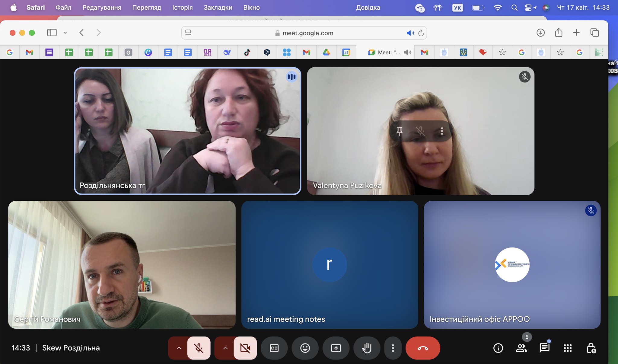Open the three-dot menu on Valentyna's tile

(442, 131)
